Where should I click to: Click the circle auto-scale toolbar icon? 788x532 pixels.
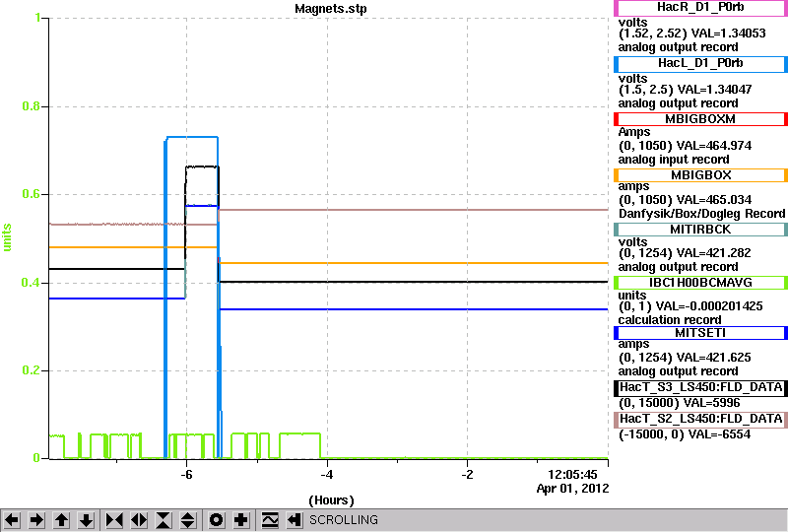tap(216, 519)
